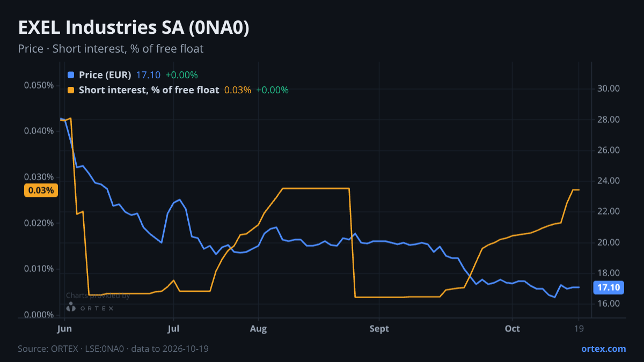The height and width of the screenshot is (362, 644).
Task: Click the Jun x-axis label
Action: (64, 328)
